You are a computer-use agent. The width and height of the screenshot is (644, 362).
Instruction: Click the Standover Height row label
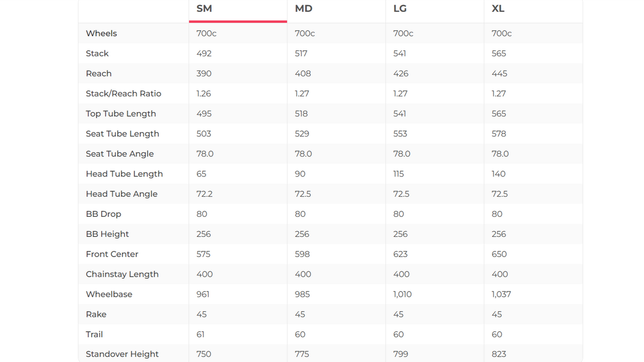(122, 354)
